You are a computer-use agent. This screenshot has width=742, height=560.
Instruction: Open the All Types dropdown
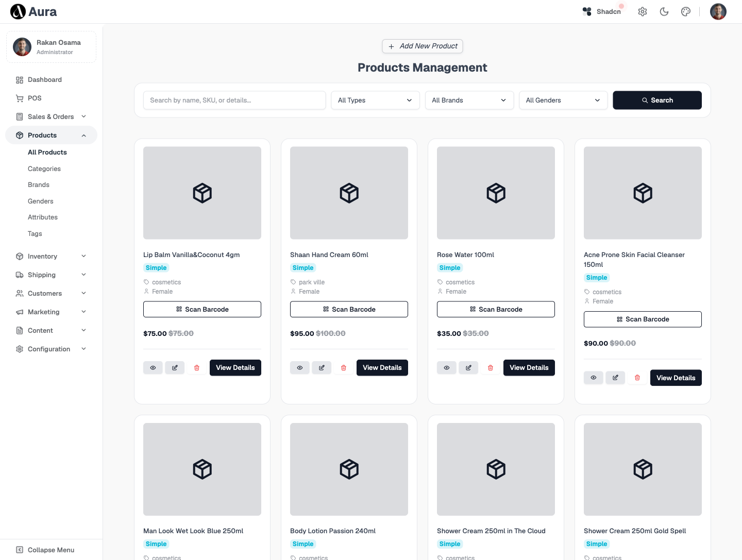tap(375, 100)
